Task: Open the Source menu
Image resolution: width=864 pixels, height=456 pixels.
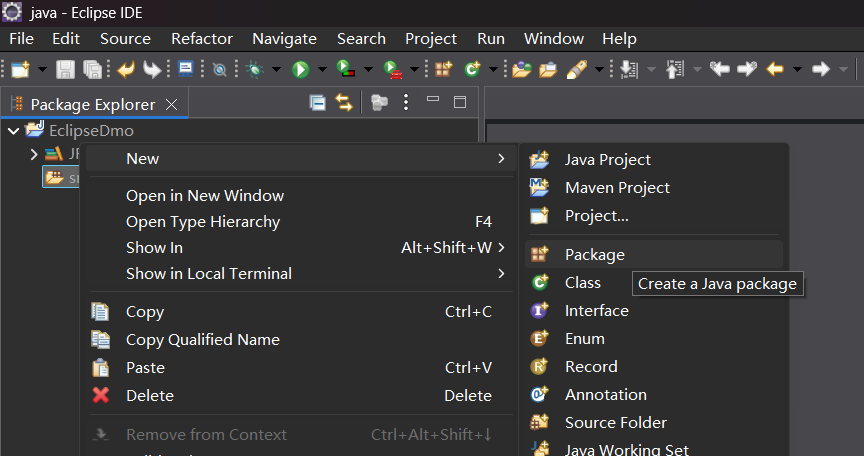Action: tap(126, 39)
